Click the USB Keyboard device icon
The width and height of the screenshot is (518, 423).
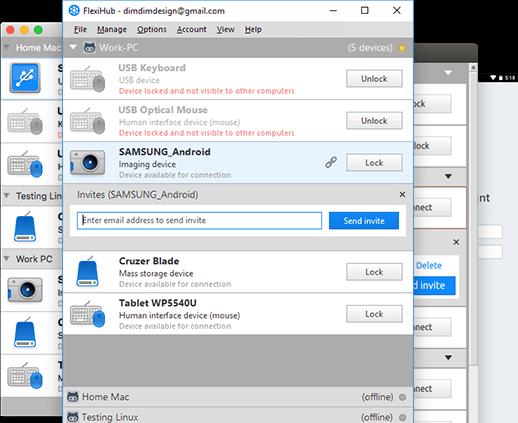click(x=87, y=79)
